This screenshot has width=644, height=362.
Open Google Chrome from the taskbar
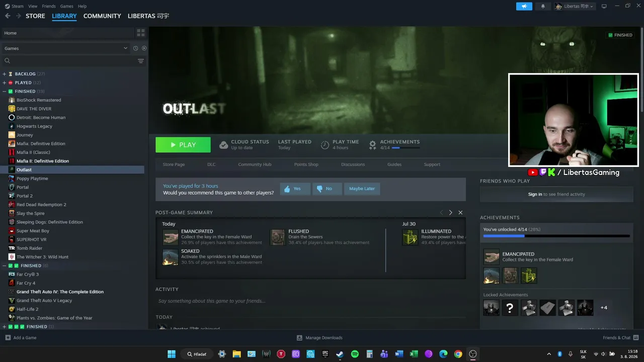(458, 354)
